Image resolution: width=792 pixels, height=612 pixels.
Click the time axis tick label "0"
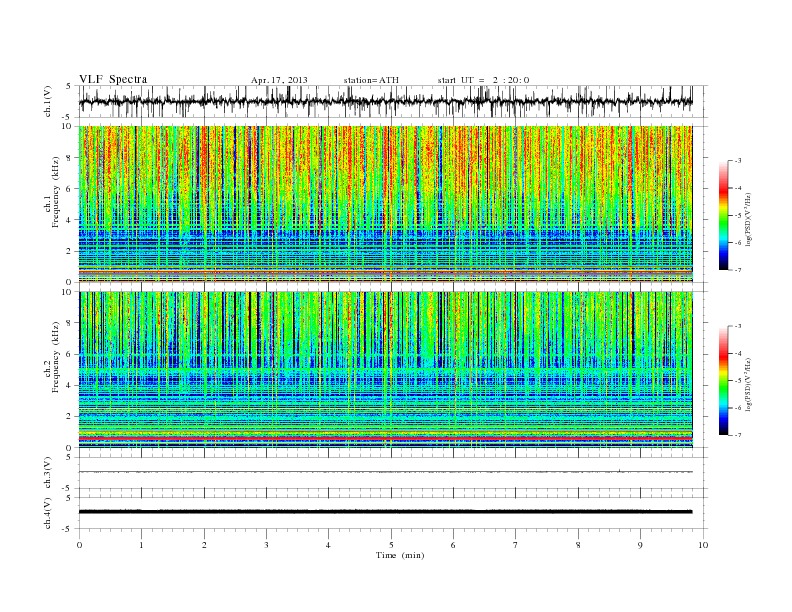point(79,545)
